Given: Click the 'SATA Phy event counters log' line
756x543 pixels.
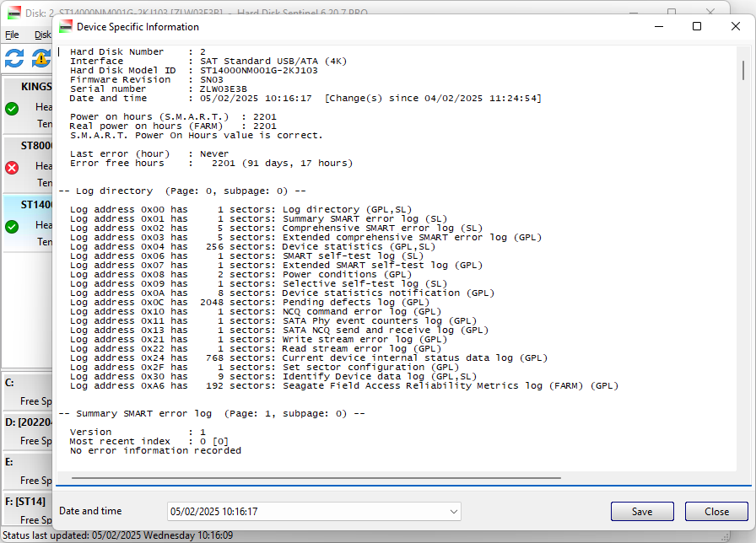Looking at the screenshot, I should click(273, 321).
